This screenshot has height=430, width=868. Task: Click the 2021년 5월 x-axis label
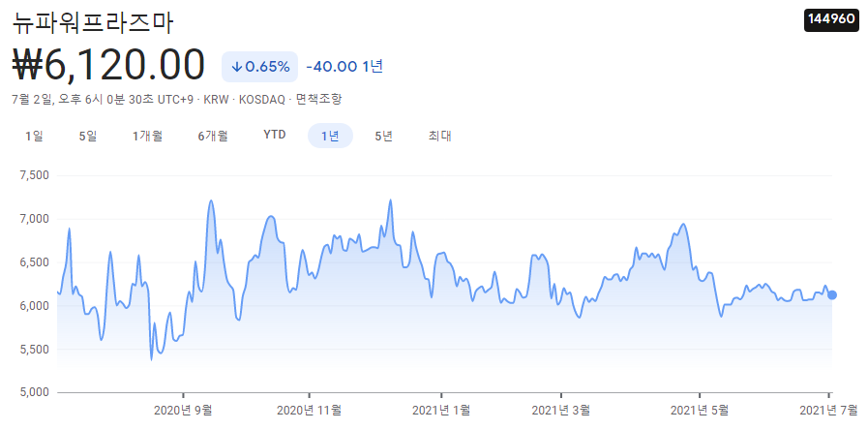[x=700, y=411]
